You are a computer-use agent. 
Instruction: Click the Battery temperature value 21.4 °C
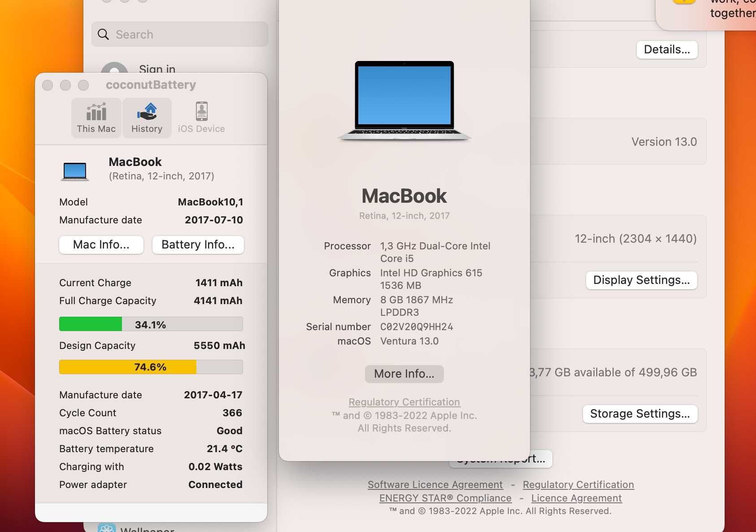tap(225, 449)
